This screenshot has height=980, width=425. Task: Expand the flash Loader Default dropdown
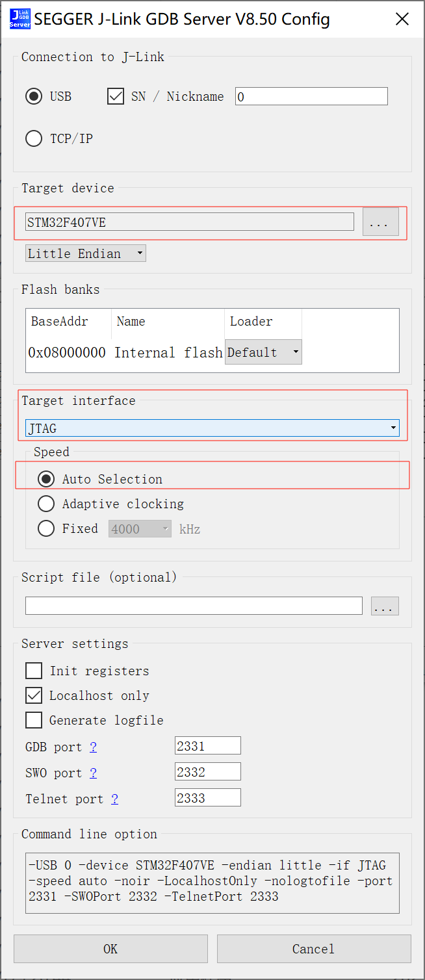coord(263,352)
